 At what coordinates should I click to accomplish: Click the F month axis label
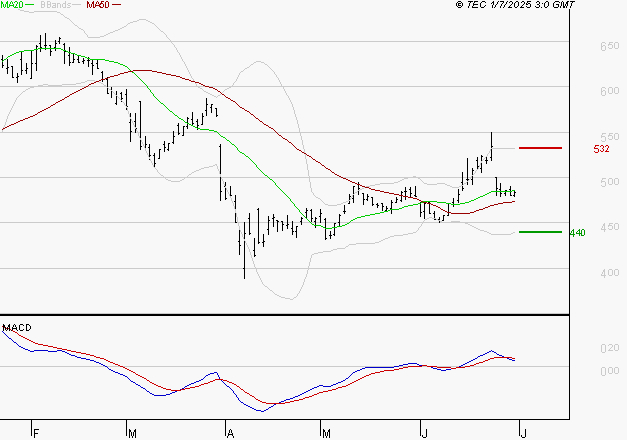pyautogui.click(x=36, y=434)
